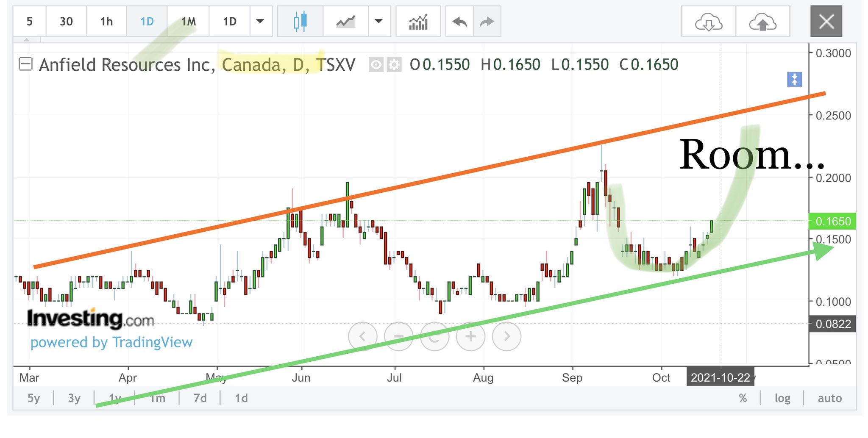Click the blue scale-compress icon near the price axis

[x=795, y=79]
